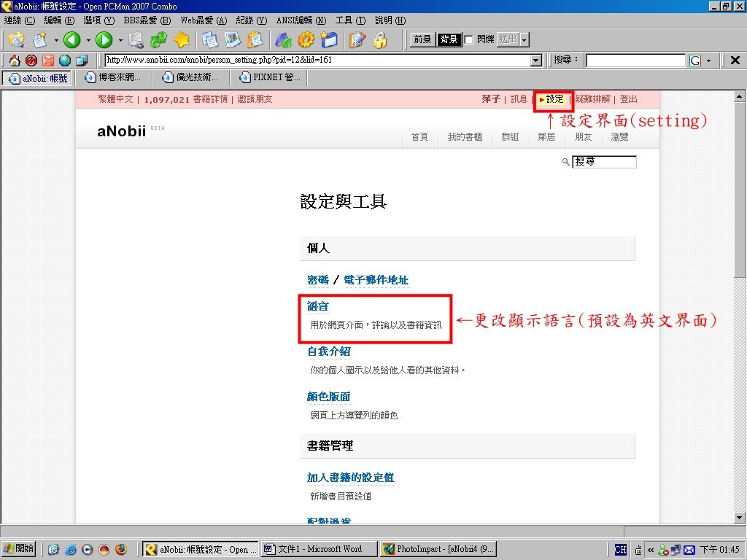The width and height of the screenshot is (747, 560).
Task: Click the picture icon next to copy
Action: tap(233, 39)
